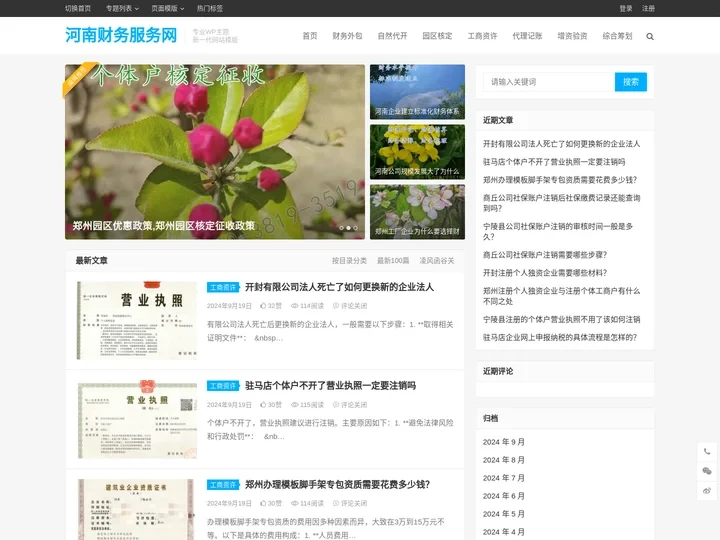Open the 2024 年 9 月 archive
Viewport: 720px width, 540px height.
pos(504,442)
